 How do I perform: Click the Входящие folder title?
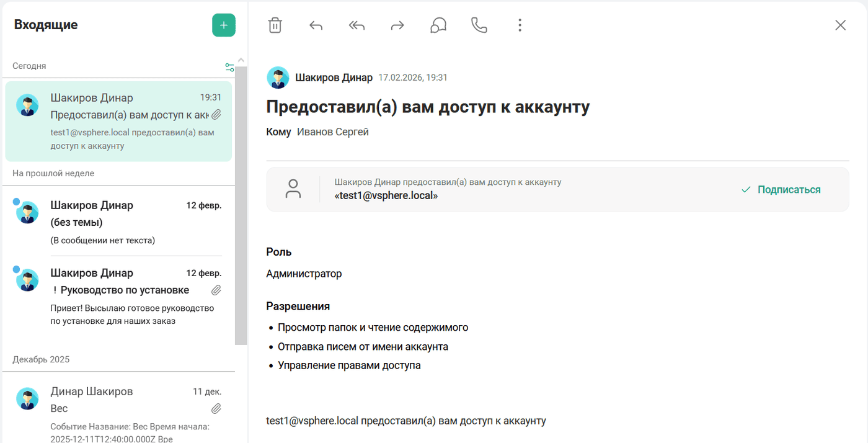[x=46, y=25]
